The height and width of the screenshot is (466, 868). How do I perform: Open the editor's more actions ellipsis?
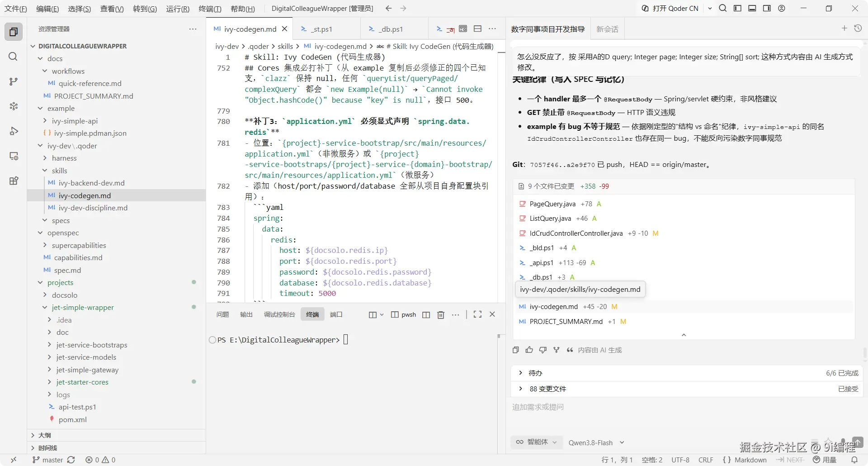(492, 29)
